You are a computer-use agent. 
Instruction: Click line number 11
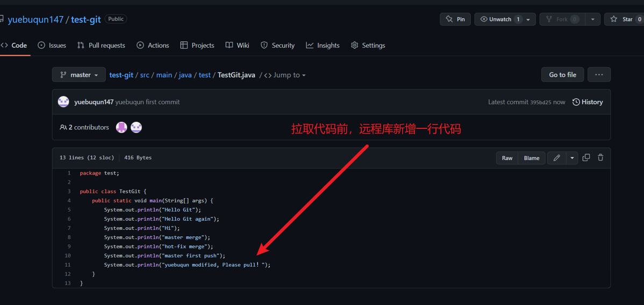coord(68,265)
